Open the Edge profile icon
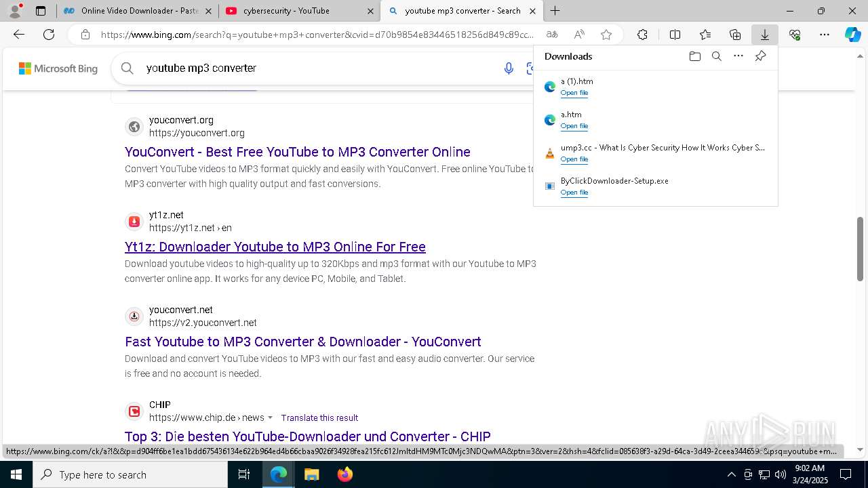The width and height of the screenshot is (868, 488). point(15,10)
